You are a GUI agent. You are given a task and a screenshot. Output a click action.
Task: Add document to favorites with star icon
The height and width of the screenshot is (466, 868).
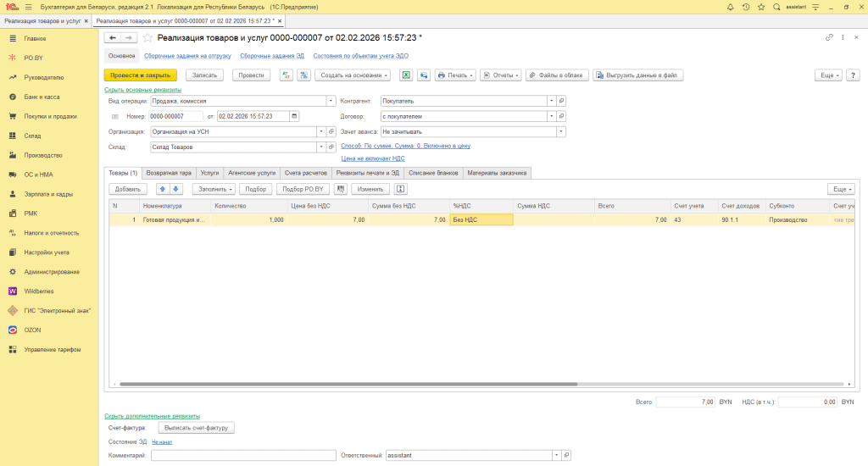point(148,37)
